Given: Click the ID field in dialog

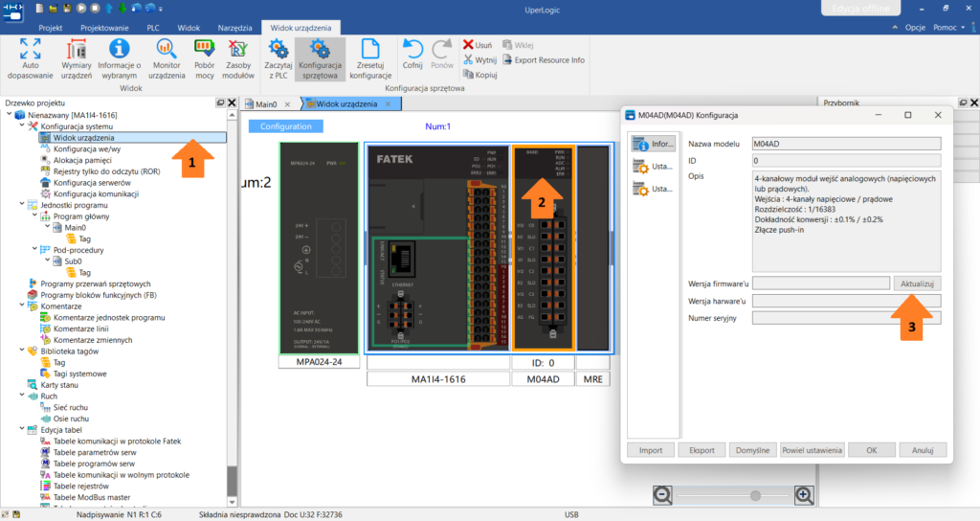Looking at the screenshot, I should click(x=846, y=161).
